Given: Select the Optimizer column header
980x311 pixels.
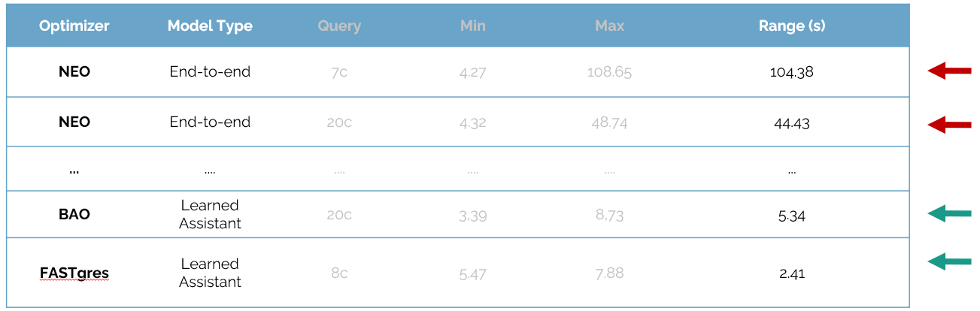Looking at the screenshot, I should click(x=74, y=26).
